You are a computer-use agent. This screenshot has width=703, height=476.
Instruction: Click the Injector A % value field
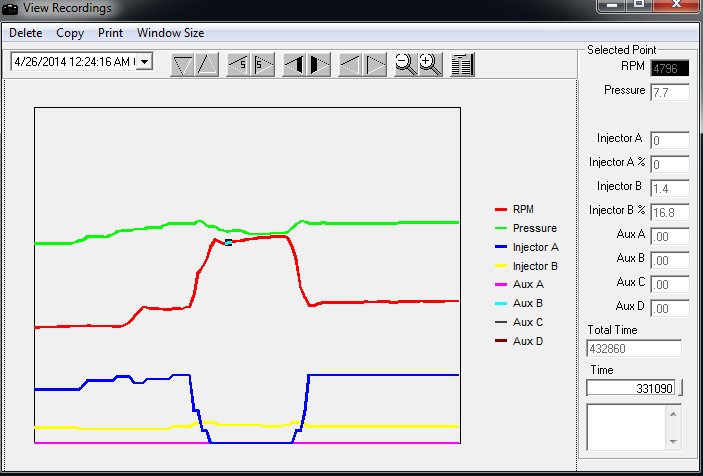(x=670, y=164)
